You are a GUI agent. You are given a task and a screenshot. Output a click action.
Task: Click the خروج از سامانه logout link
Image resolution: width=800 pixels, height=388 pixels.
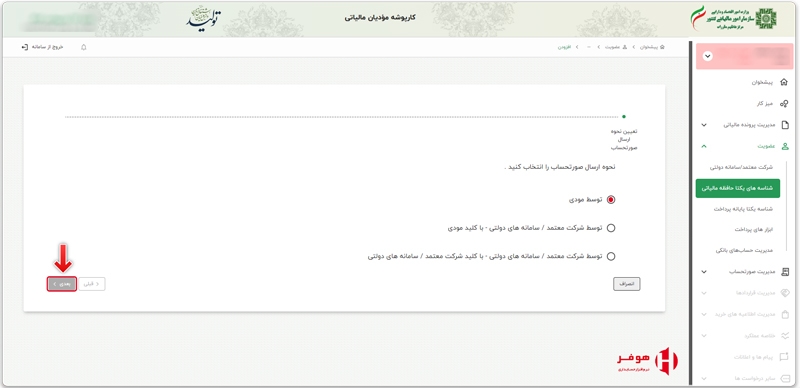(x=48, y=47)
